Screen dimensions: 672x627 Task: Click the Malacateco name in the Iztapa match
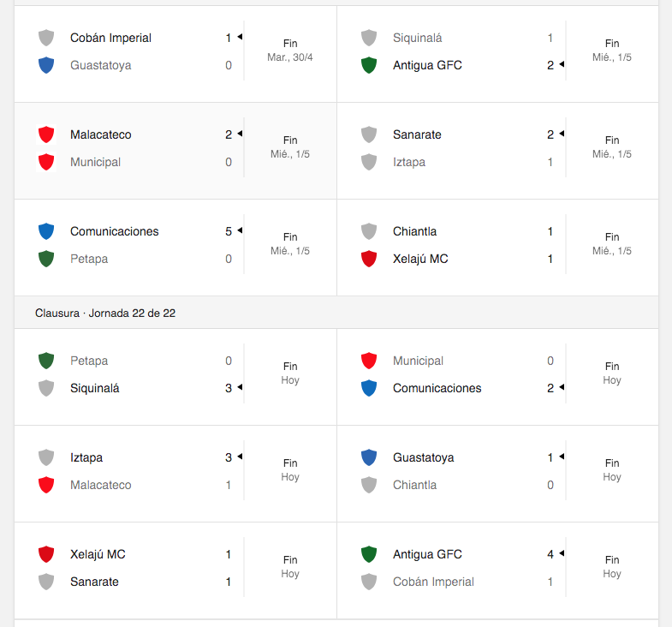[100, 485]
